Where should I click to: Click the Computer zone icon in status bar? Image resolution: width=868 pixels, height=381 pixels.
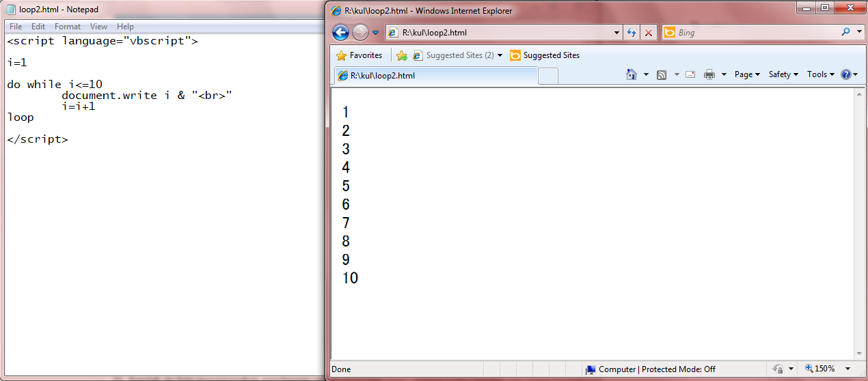(x=591, y=369)
